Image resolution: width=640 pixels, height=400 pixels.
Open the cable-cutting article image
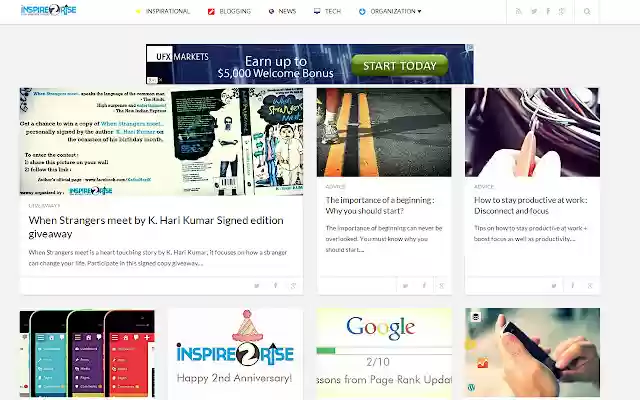[532, 132]
